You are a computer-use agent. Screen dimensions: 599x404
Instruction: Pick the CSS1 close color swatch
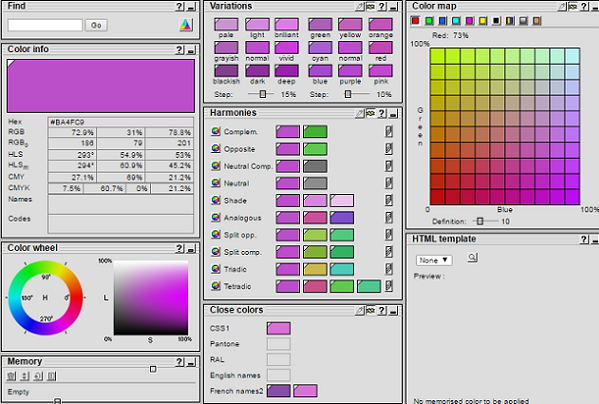coord(278,328)
